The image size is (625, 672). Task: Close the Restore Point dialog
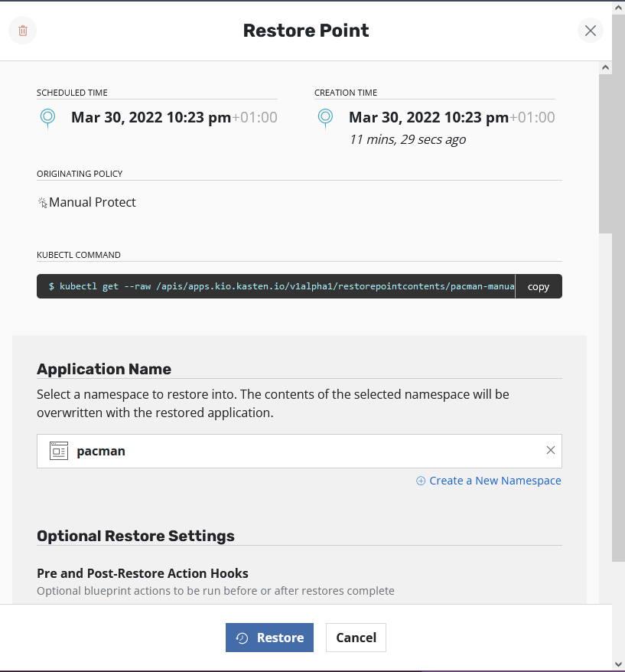(591, 31)
